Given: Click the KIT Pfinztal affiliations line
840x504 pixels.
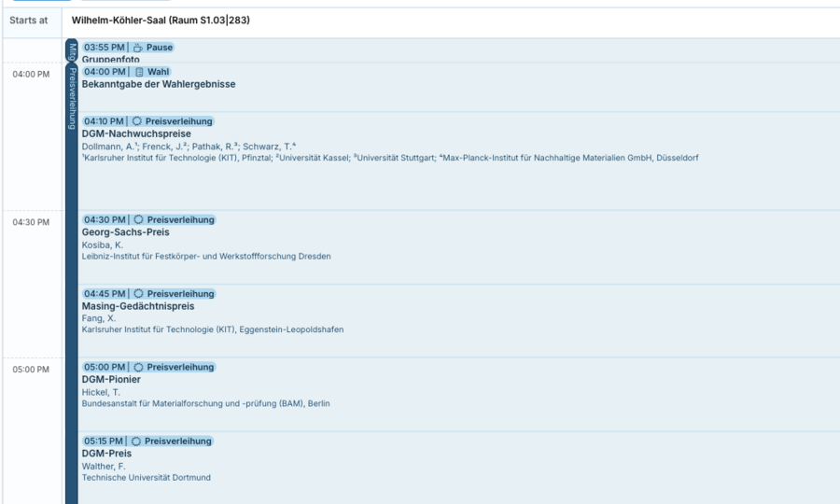Looking at the screenshot, I should coord(390,158).
